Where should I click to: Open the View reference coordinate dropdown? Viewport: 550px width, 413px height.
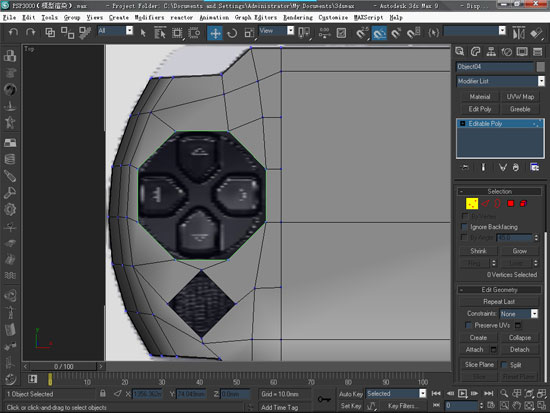276,31
